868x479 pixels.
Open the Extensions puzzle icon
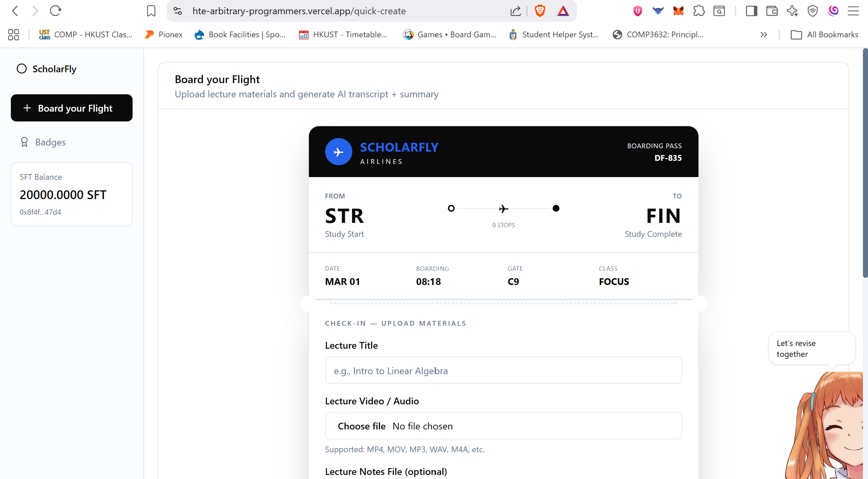pos(699,11)
